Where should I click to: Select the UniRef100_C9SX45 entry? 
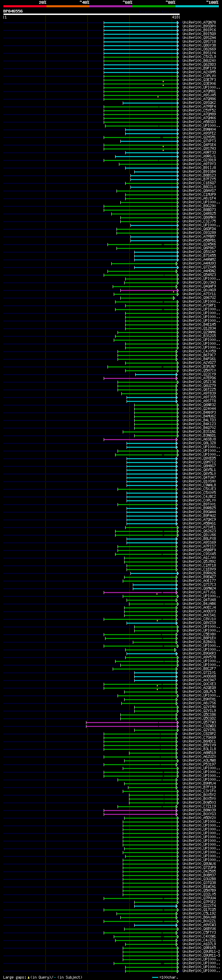(x=199, y=554)
